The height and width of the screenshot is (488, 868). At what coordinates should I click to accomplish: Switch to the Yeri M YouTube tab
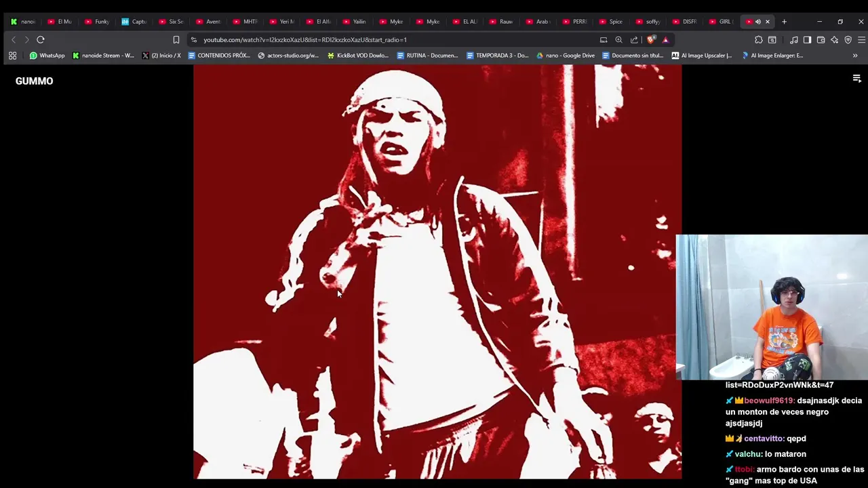(281, 22)
